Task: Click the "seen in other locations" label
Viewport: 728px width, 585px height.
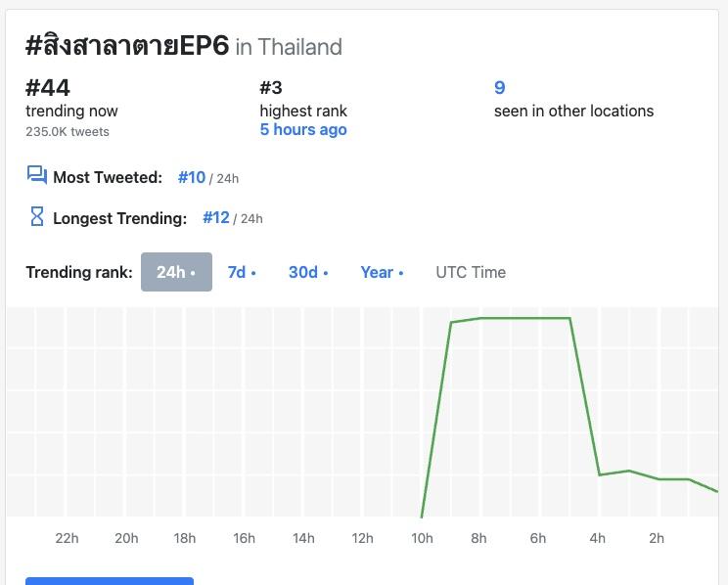Action: [x=573, y=111]
